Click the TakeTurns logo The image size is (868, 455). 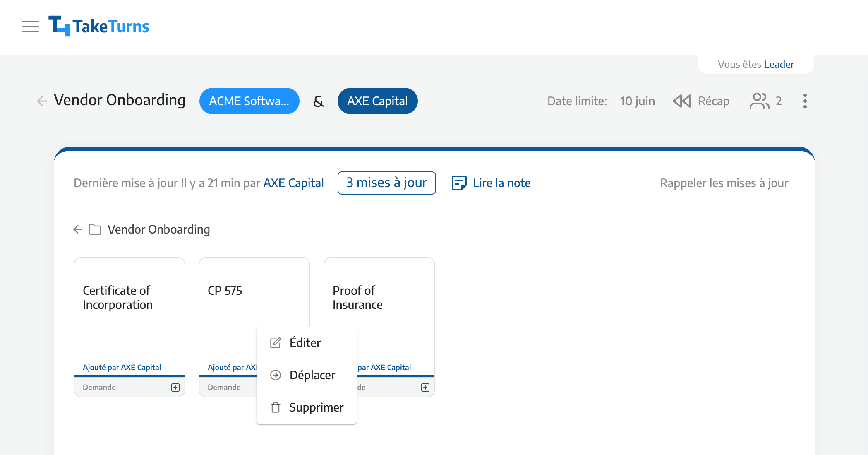pos(99,26)
